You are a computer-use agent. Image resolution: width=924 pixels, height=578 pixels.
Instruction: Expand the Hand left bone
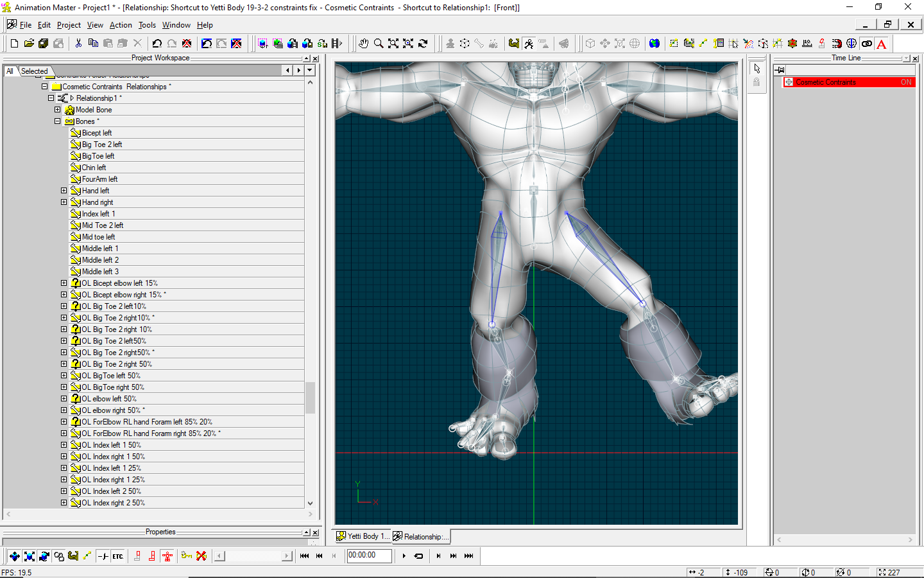click(64, 191)
